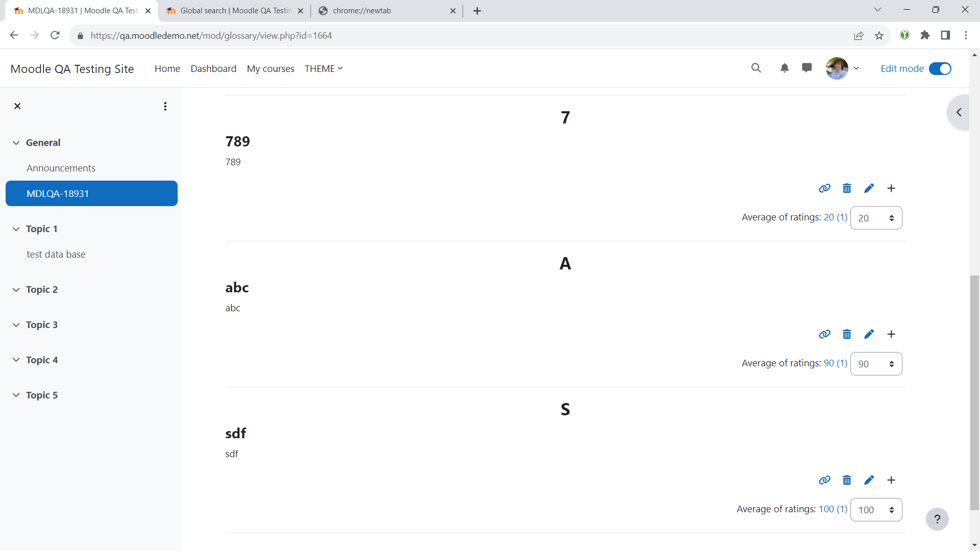
Task: Turn off Edit mode toggle
Action: click(940, 68)
